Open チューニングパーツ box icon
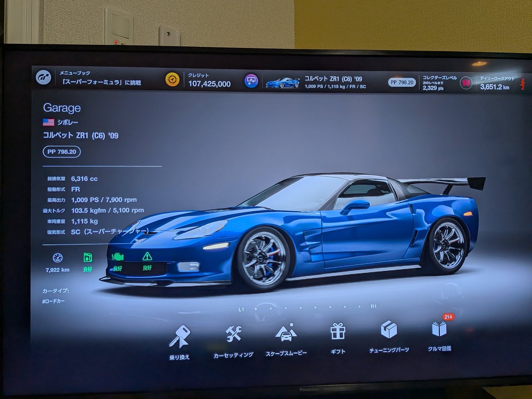This screenshot has height=399, width=532. click(x=389, y=329)
